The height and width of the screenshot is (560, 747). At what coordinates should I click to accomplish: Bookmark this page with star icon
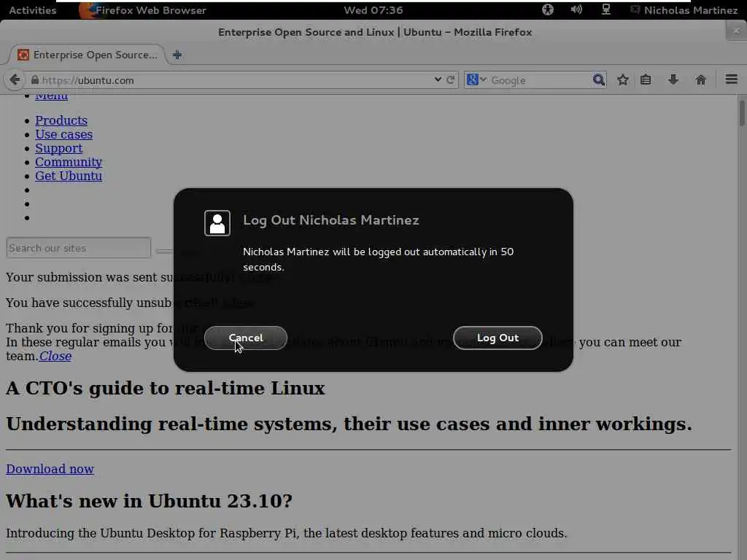click(x=623, y=79)
